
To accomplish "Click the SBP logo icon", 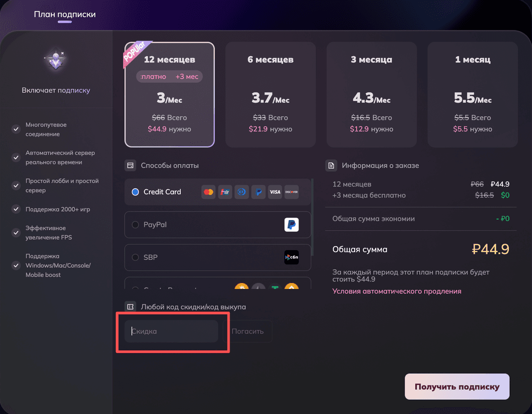I will coord(292,257).
